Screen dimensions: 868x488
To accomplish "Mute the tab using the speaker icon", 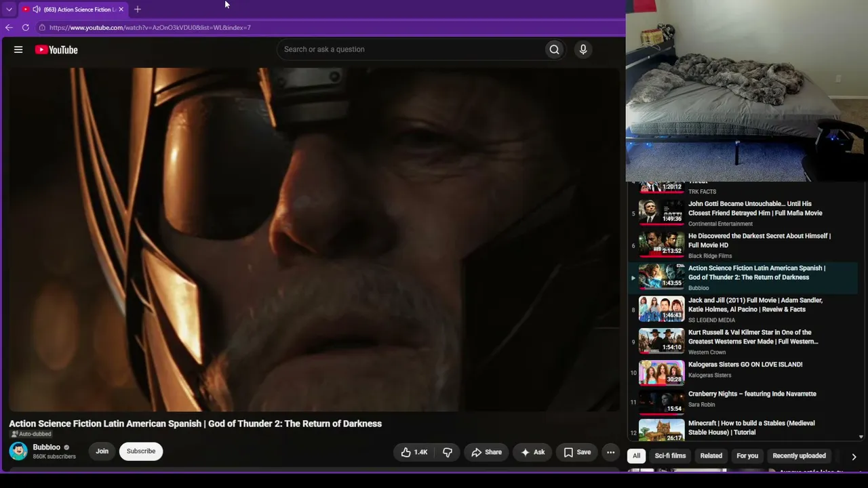I will (x=36, y=9).
